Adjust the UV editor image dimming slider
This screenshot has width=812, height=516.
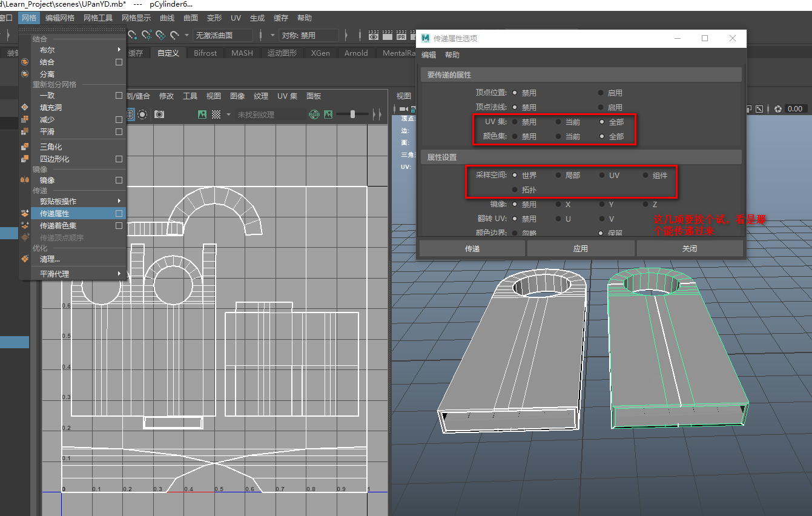click(x=352, y=114)
